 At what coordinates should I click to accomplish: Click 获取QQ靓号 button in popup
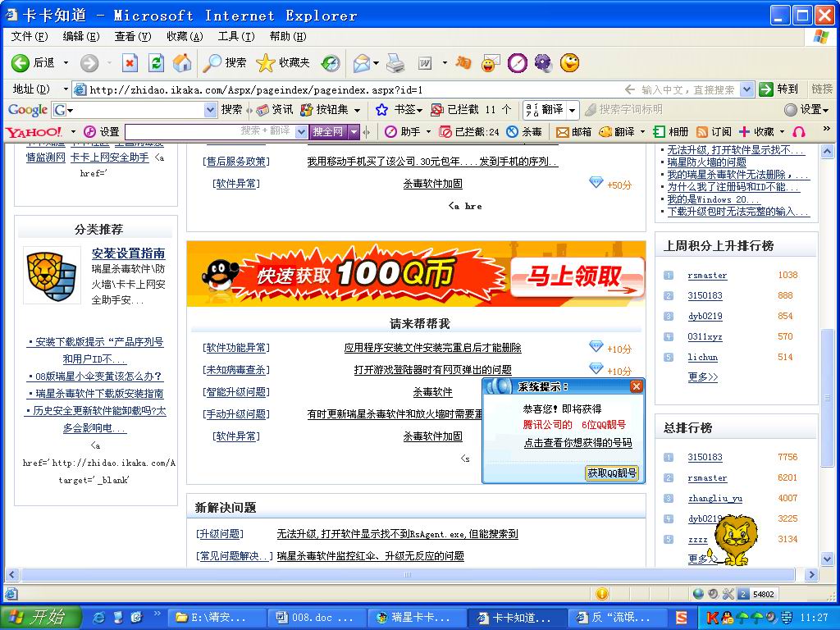612,473
